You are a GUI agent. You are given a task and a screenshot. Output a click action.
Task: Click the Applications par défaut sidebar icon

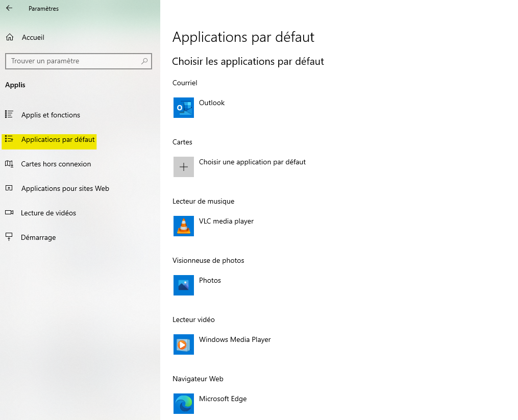click(9, 139)
